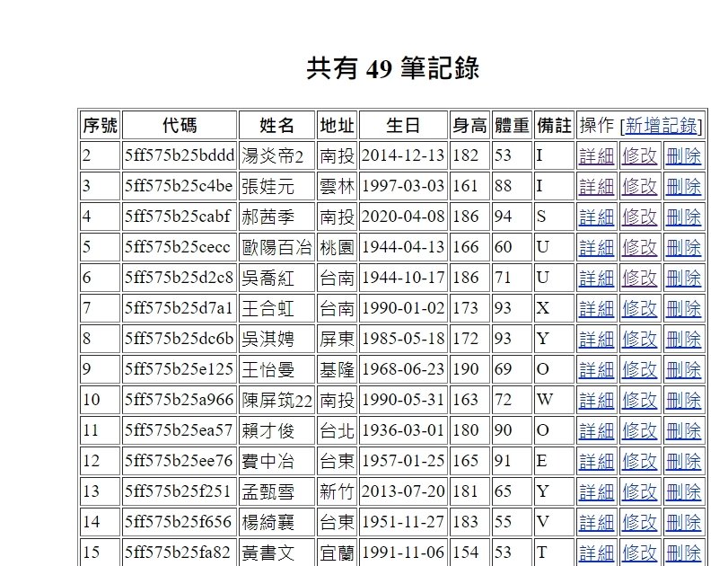Viewport: 728px width, 566px height.
Task: Click 刪除 for 湯炎帝2 row
Action: (x=683, y=156)
